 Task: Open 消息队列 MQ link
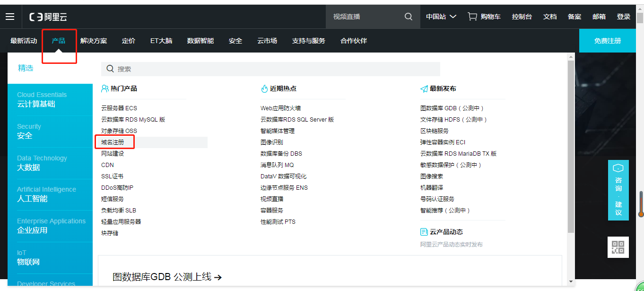(277, 165)
